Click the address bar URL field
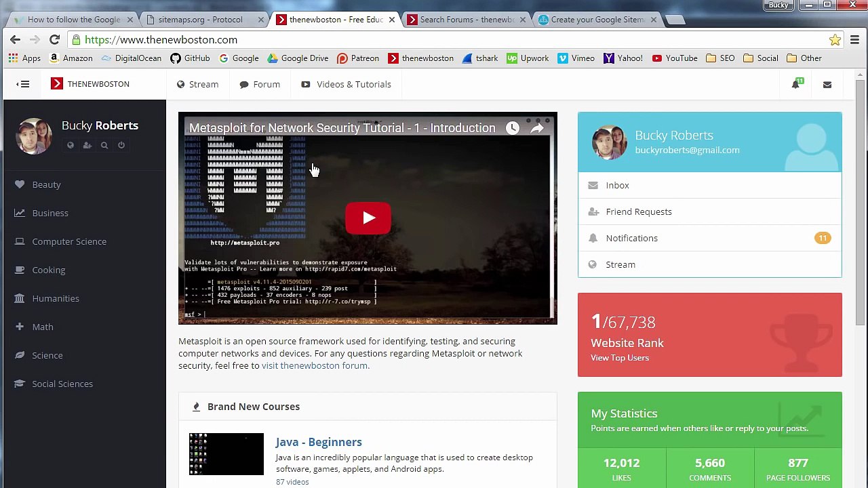This screenshot has height=488, width=868. [x=448, y=40]
